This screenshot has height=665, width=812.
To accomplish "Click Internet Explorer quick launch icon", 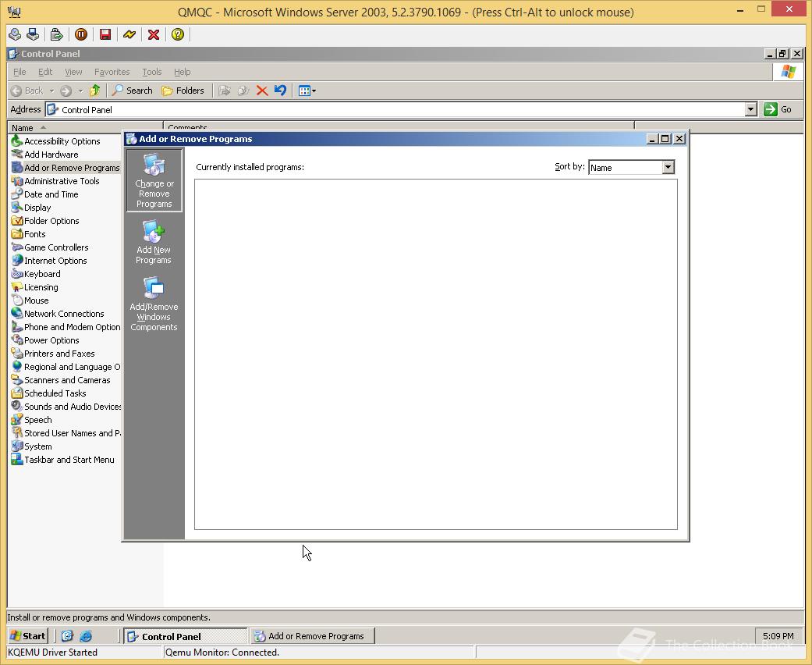I will [x=86, y=636].
